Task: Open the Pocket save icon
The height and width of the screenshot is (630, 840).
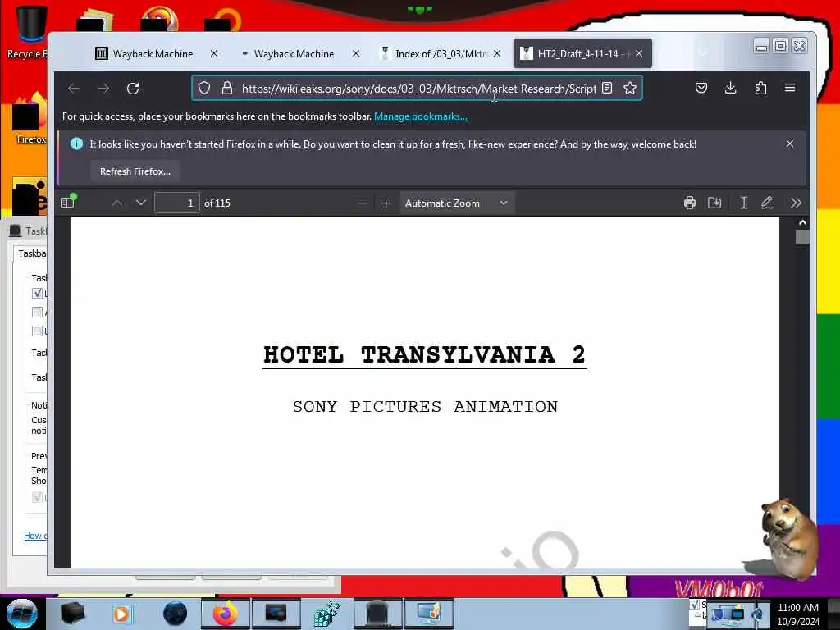Action: 701,88
